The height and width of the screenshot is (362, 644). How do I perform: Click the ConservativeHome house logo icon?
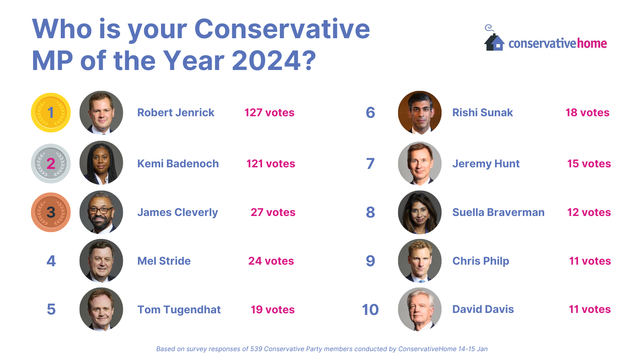[494, 41]
